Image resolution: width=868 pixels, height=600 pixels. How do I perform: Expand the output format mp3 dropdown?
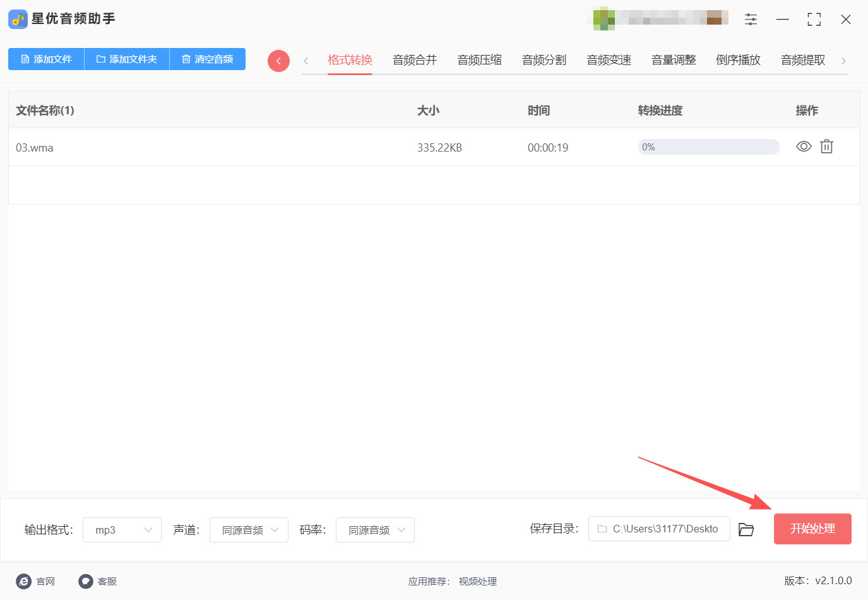[122, 530]
